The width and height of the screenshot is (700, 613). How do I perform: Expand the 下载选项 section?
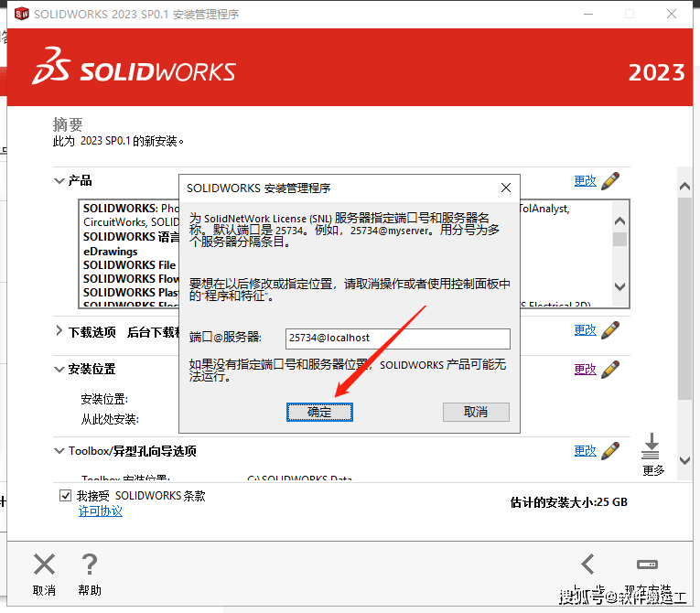point(59,331)
